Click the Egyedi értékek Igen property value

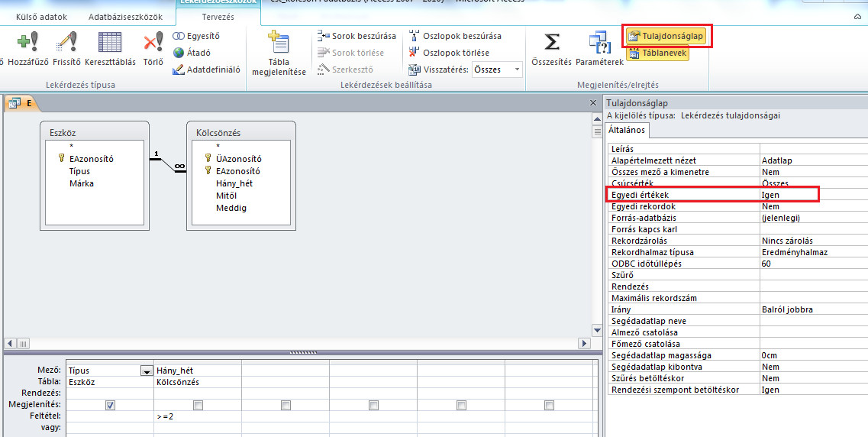click(x=788, y=195)
